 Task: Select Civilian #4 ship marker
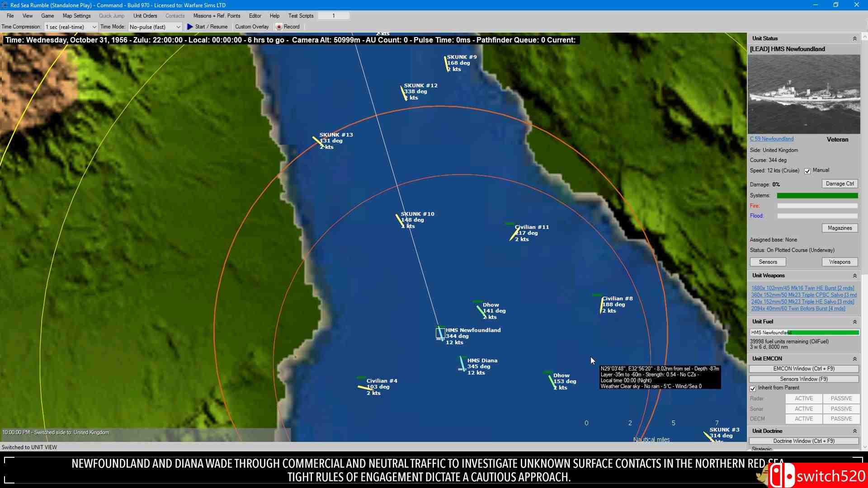[364, 387]
